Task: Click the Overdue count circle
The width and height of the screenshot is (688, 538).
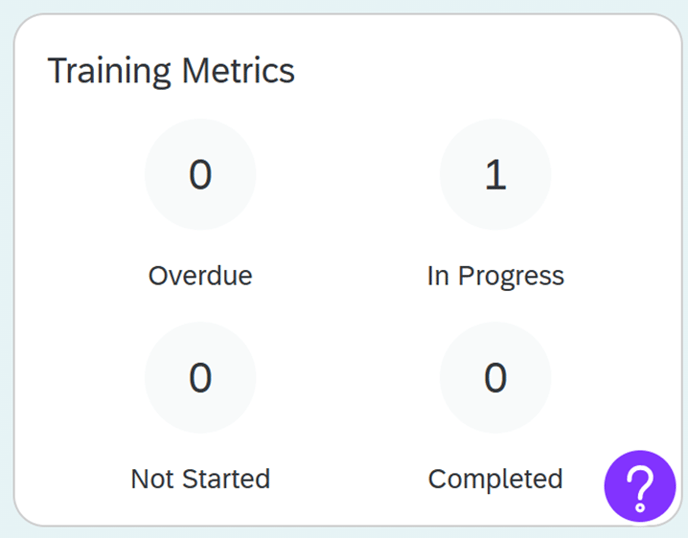Action: pos(201,174)
